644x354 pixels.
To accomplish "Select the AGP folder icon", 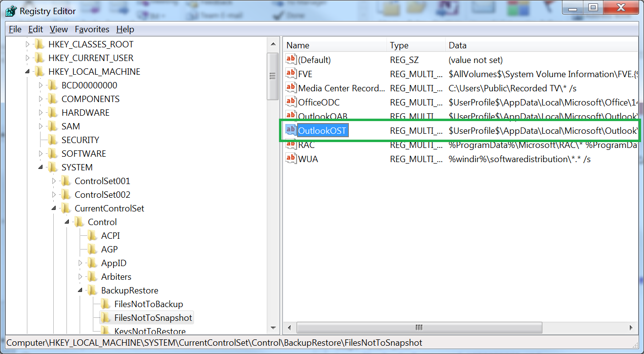I will point(92,250).
